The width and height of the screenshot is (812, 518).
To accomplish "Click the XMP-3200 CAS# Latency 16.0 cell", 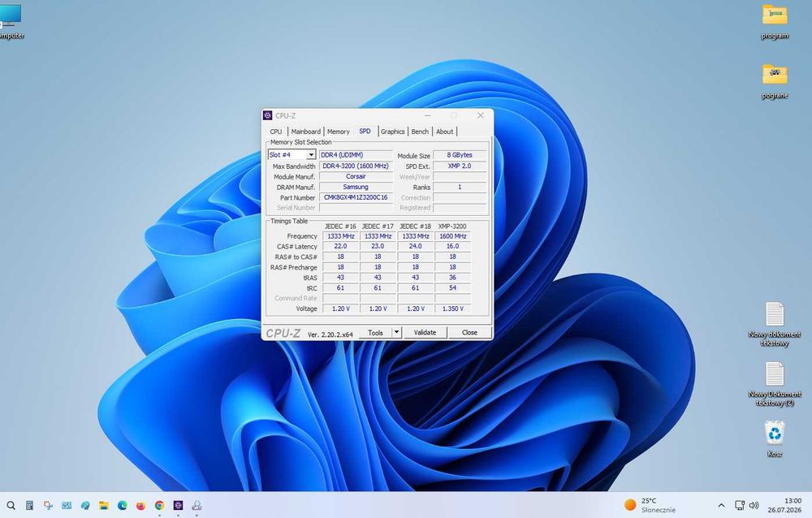I will (x=452, y=247).
